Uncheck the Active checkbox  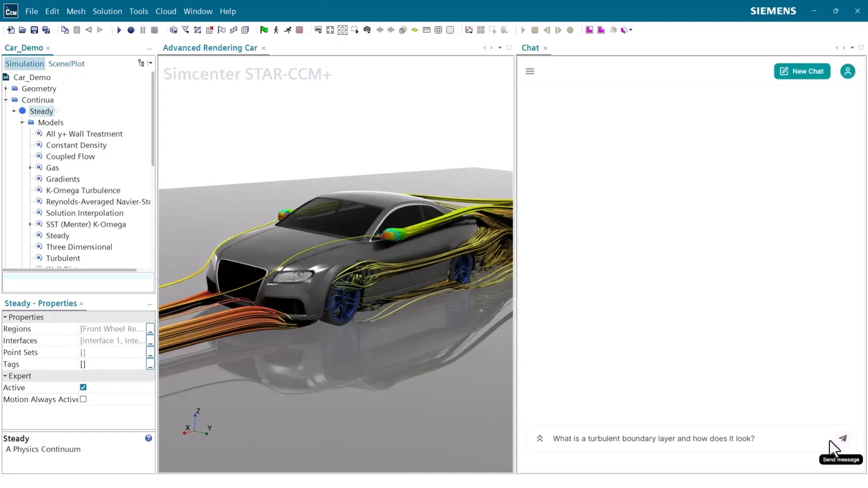(x=83, y=387)
